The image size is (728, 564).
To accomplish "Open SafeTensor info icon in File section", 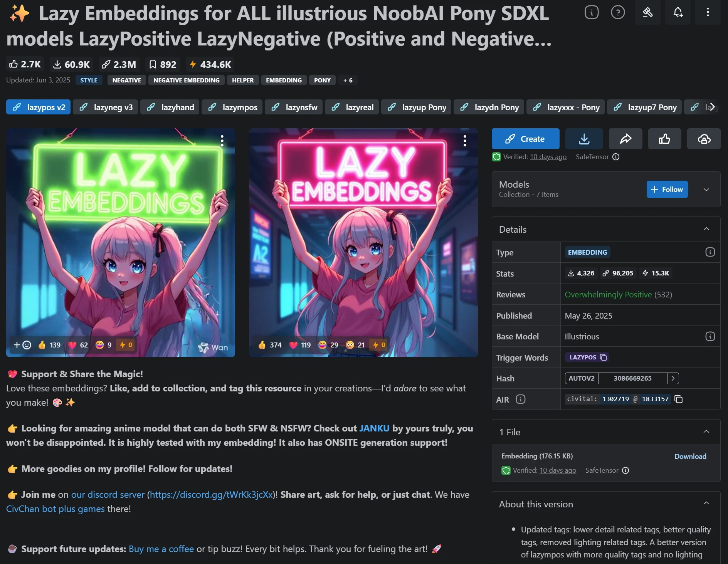I will [x=625, y=470].
